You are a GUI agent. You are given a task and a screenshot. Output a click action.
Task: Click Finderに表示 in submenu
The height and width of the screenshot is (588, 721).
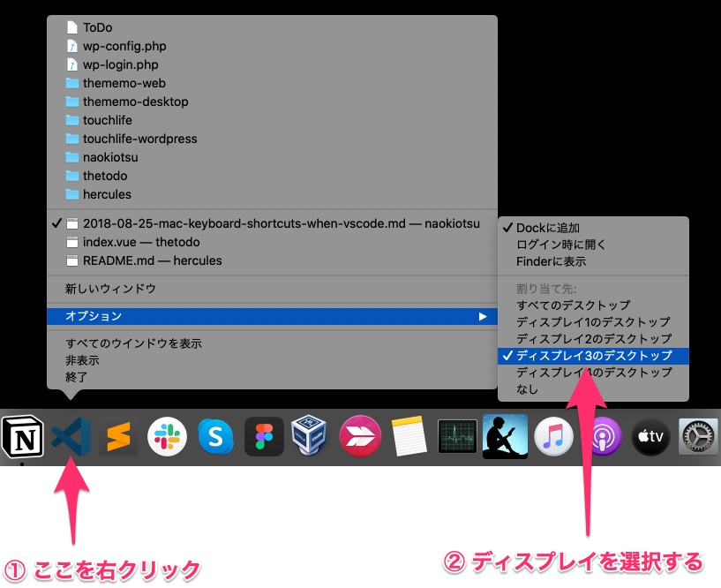tap(551, 261)
